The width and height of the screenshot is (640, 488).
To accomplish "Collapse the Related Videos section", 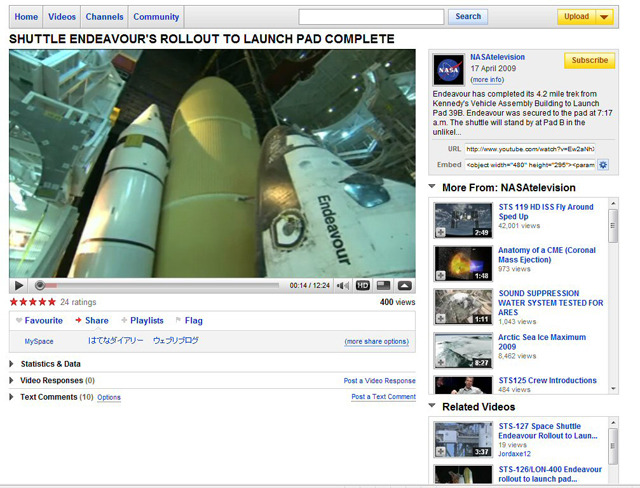I will coord(432,406).
